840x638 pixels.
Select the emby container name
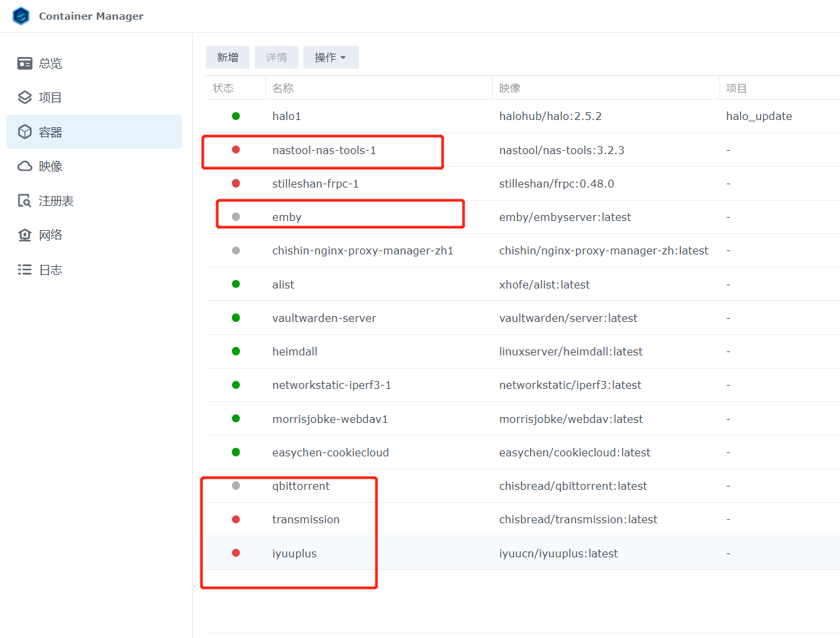(x=287, y=217)
